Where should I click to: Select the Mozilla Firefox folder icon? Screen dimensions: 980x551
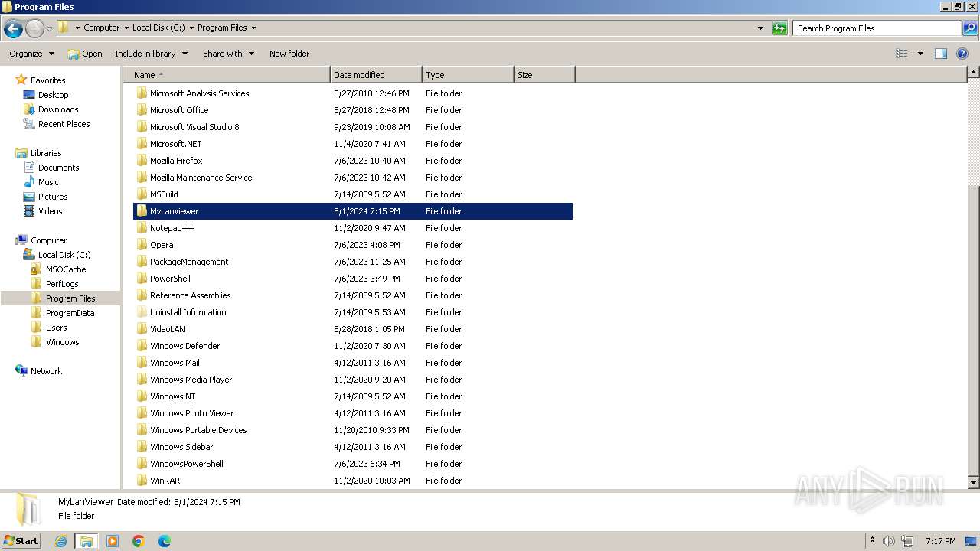[x=142, y=161]
